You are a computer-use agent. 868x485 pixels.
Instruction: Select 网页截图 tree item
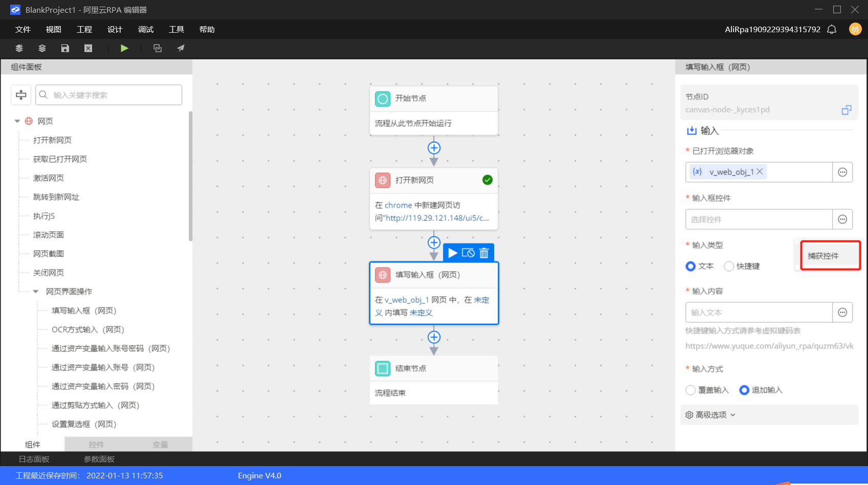(49, 254)
